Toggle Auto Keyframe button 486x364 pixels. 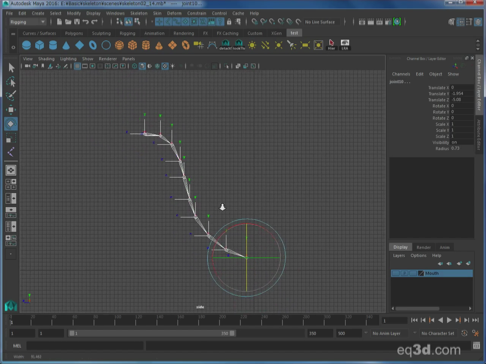(x=464, y=333)
